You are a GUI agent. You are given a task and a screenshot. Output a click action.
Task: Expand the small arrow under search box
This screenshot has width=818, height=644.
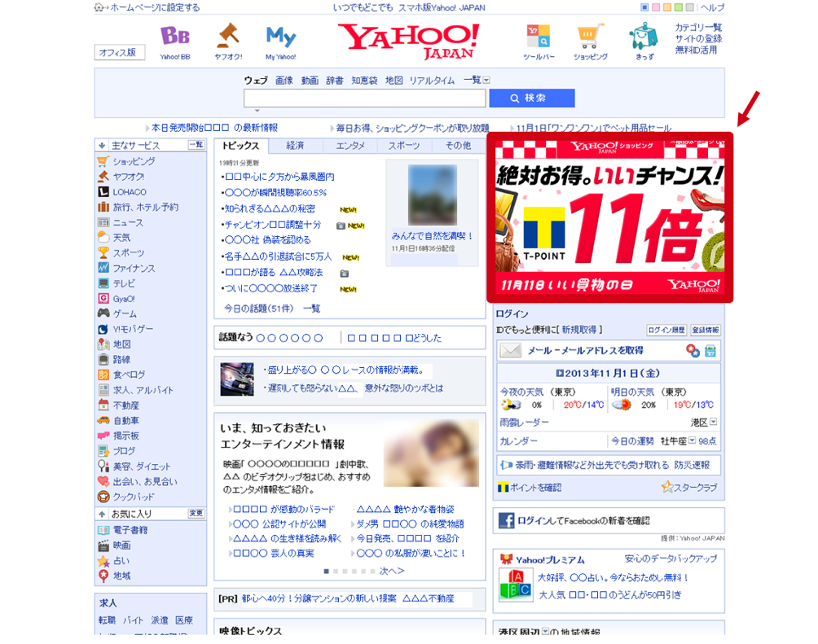coord(257,111)
